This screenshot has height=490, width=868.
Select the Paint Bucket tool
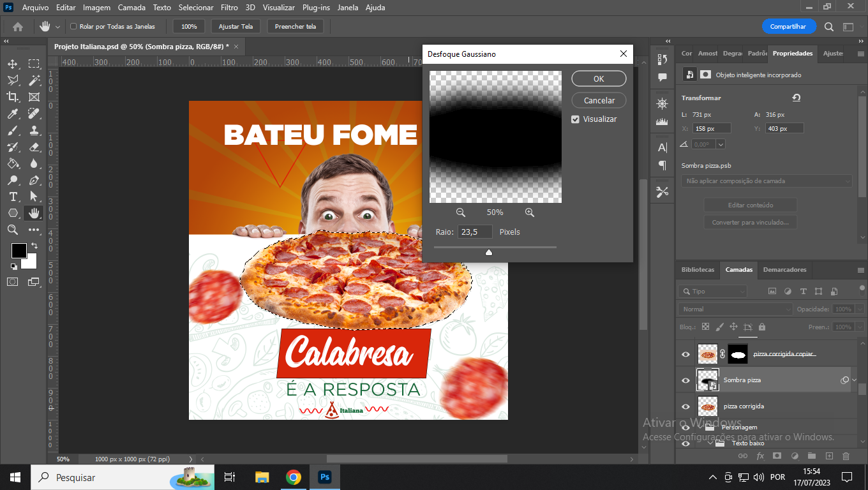tap(13, 163)
